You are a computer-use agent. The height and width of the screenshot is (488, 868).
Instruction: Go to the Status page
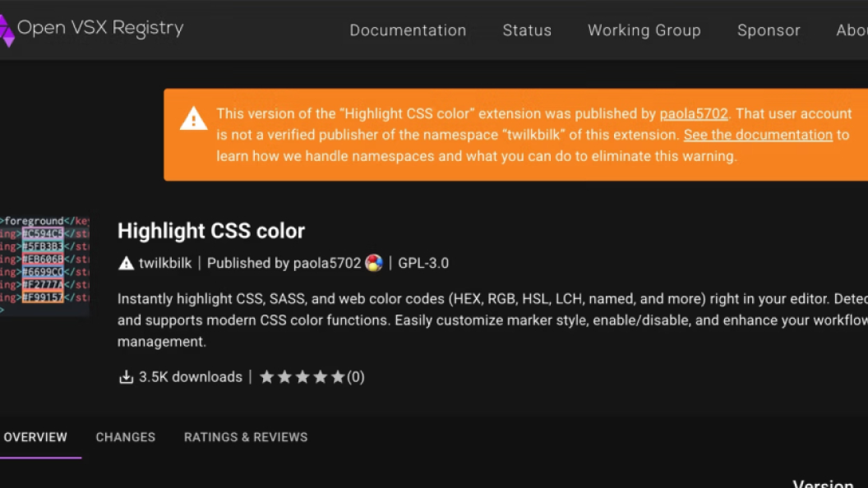click(527, 30)
